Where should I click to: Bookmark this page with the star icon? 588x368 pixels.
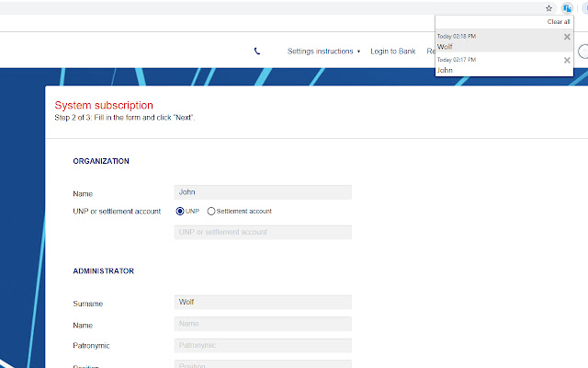(548, 8)
